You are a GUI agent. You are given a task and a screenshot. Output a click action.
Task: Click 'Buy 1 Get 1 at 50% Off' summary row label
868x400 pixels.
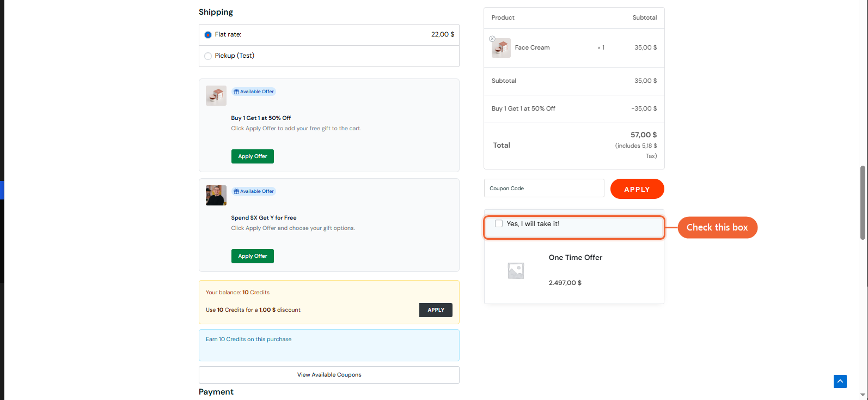pyautogui.click(x=523, y=108)
